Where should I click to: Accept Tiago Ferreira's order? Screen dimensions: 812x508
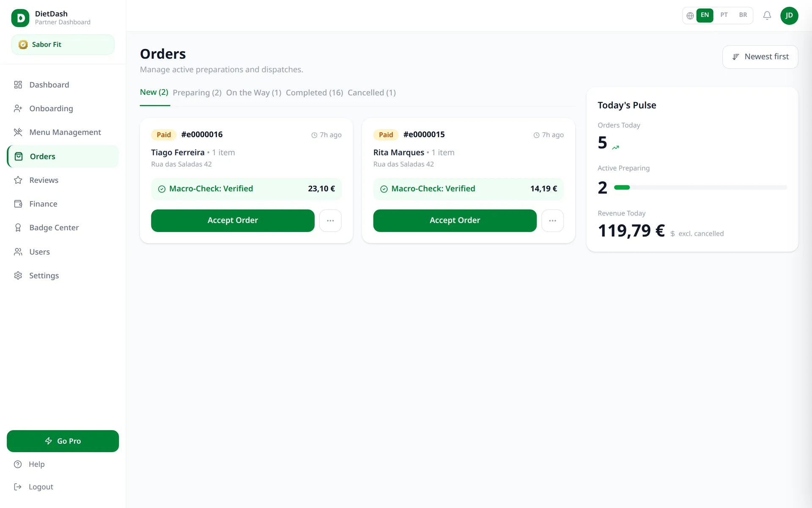(233, 221)
